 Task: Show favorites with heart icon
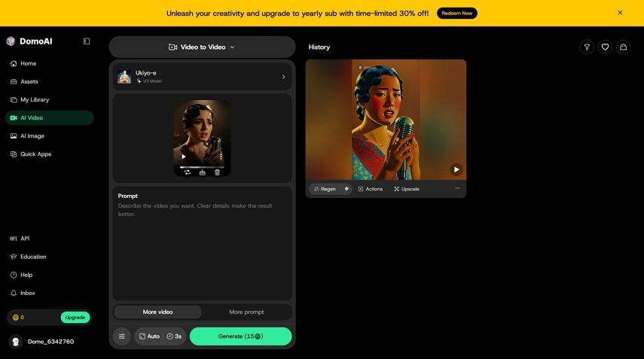pos(605,47)
